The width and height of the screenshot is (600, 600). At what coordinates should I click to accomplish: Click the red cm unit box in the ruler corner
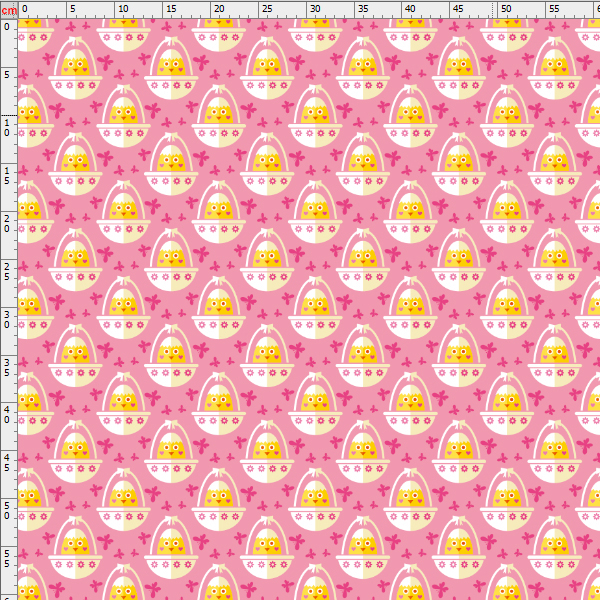click(9, 10)
